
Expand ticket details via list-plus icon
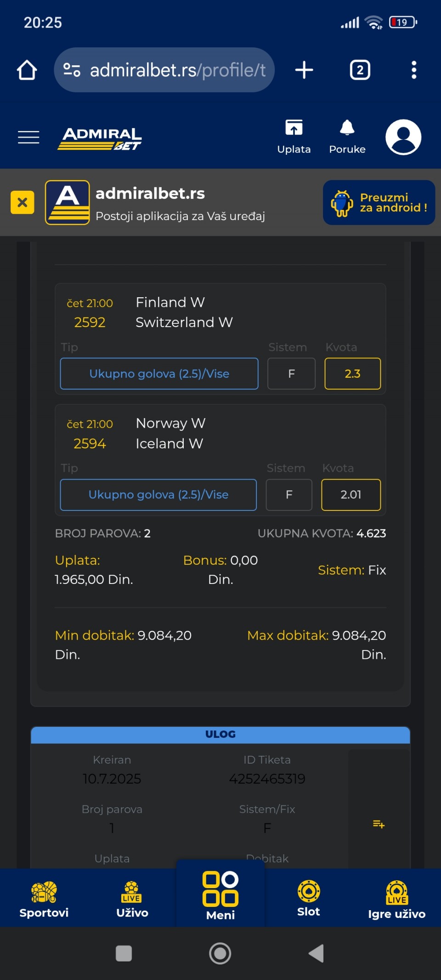click(x=379, y=824)
